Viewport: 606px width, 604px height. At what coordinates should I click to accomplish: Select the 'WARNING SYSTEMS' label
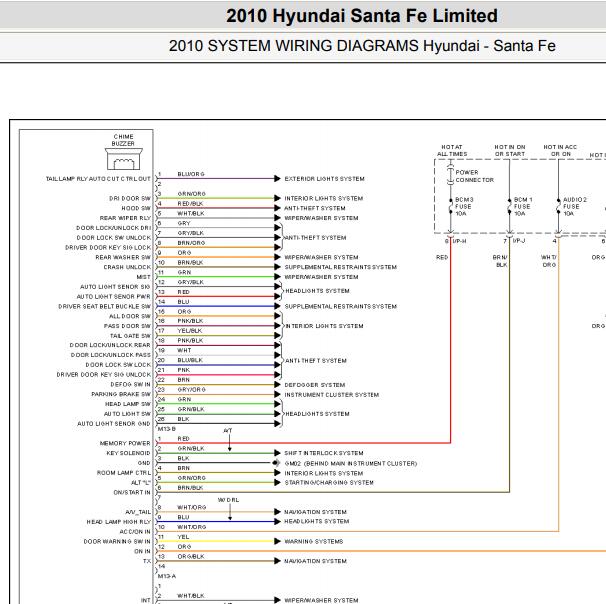coord(314,541)
